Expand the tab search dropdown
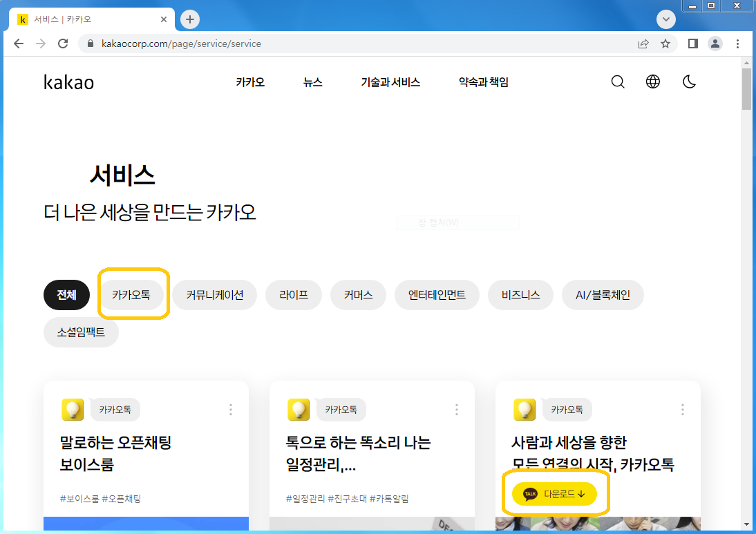This screenshot has height=534, width=756. (666, 19)
